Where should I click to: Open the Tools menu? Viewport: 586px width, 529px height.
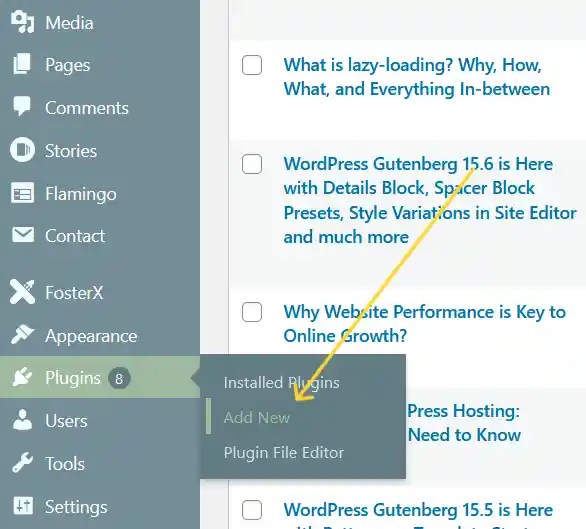[65, 464]
